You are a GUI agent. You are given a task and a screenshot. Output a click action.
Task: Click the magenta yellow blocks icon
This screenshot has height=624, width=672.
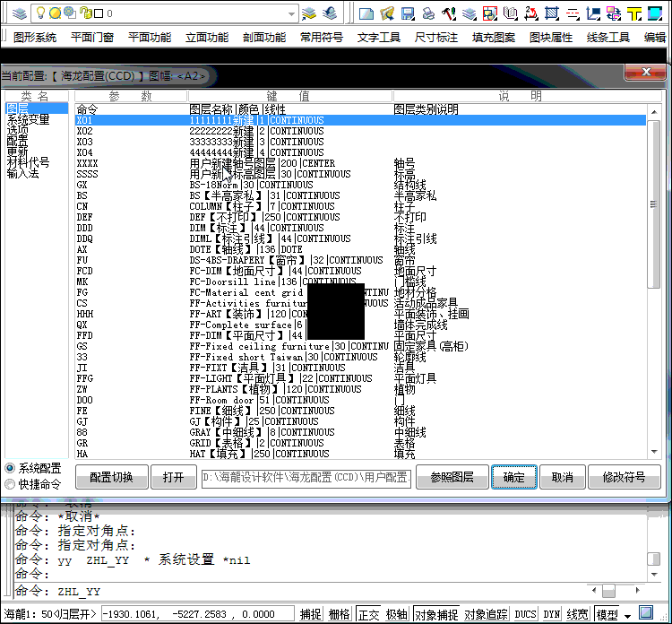pos(614,13)
